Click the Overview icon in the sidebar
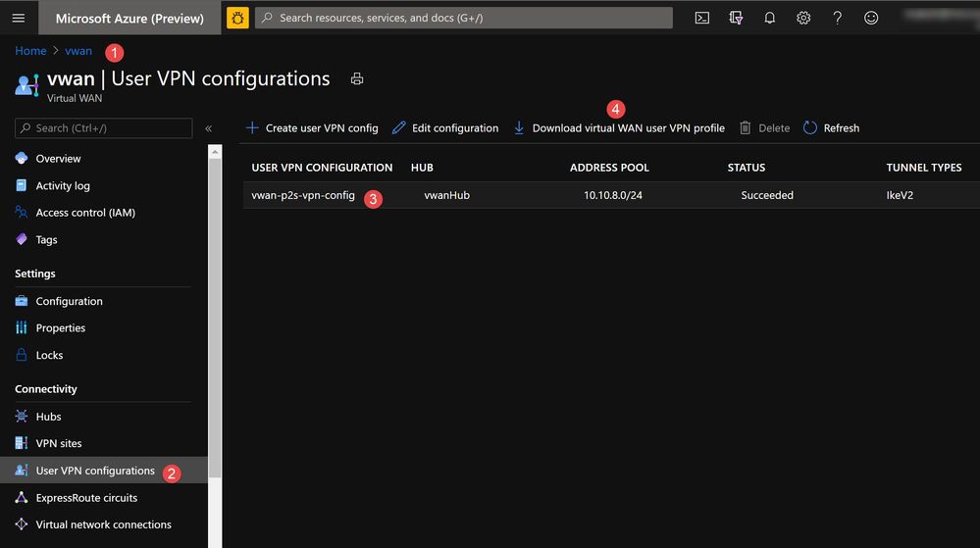 pos(22,158)
